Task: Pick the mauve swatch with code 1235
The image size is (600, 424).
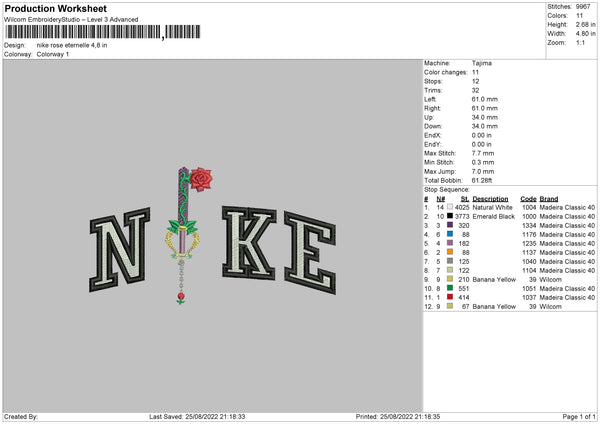Action: 450,243
